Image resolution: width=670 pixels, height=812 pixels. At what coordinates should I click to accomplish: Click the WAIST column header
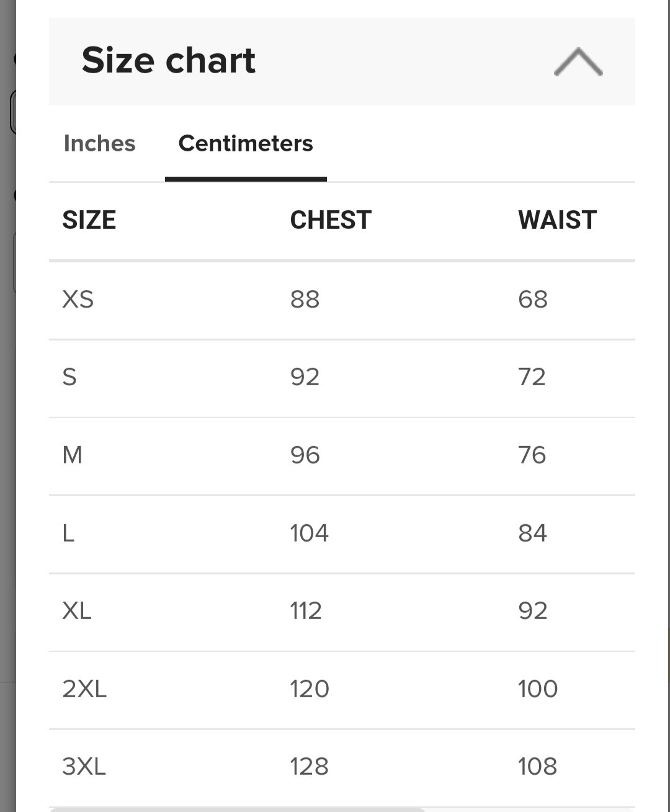pyautogui.click(x=557, y=220)
